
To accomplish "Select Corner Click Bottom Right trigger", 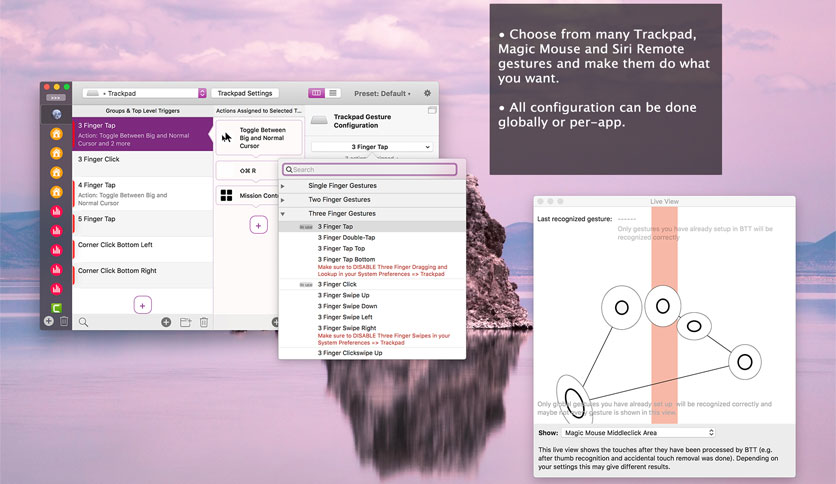I will coord(142,275).
